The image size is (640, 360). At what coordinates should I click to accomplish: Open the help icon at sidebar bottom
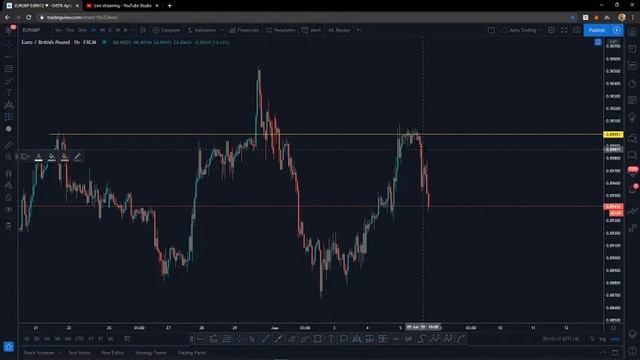coord(632,352)
